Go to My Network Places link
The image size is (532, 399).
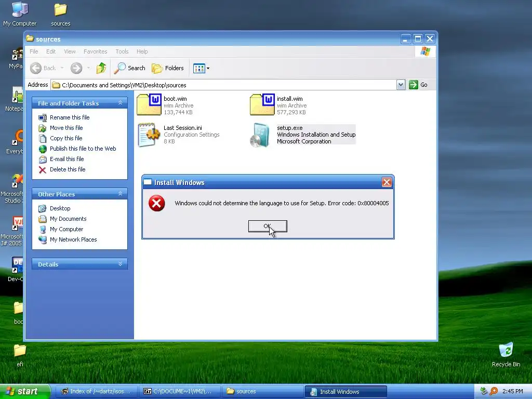73,240
